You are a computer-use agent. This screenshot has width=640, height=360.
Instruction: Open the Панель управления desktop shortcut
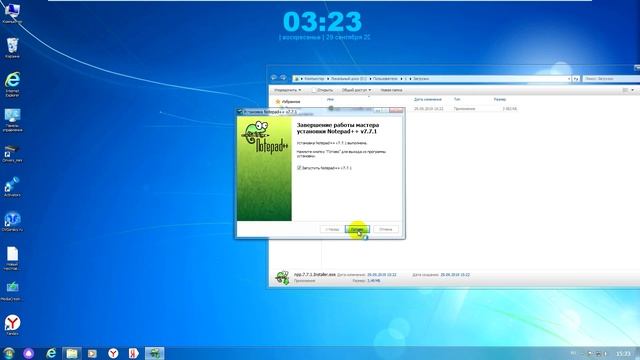[12, 120]
